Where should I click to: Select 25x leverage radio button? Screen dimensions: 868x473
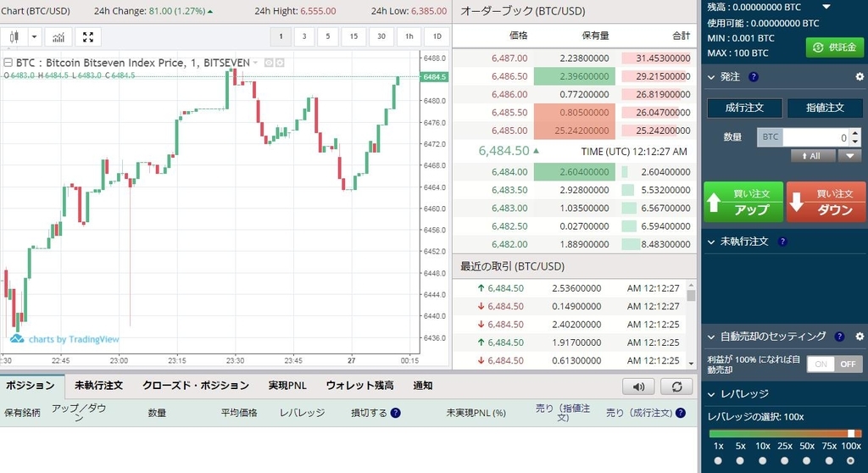pyautogui.click(x=784, y=461)
